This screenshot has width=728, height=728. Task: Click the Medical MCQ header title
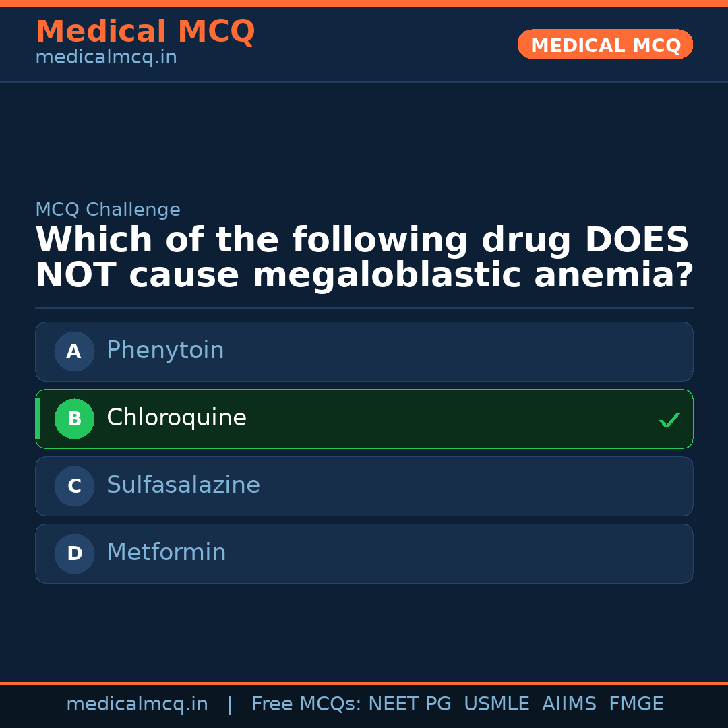145,32
